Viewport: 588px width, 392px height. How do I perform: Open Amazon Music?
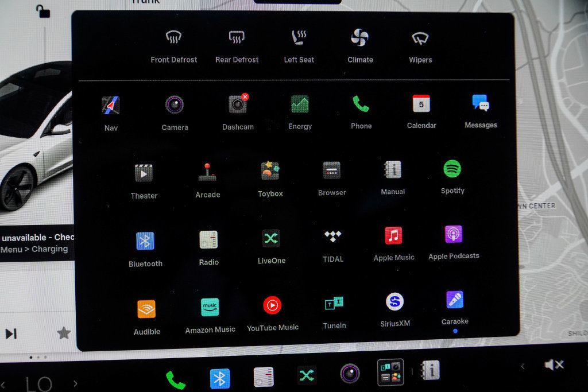click(210, 316)
